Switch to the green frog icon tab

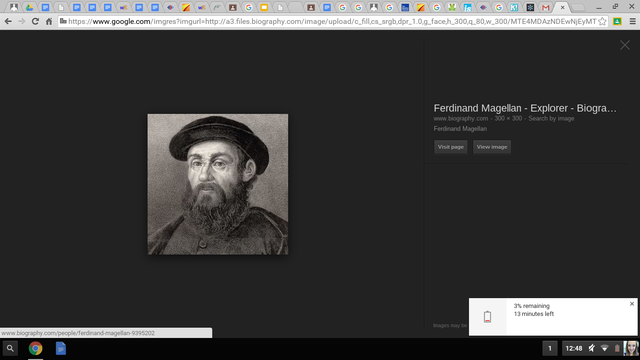pos(452,7)
